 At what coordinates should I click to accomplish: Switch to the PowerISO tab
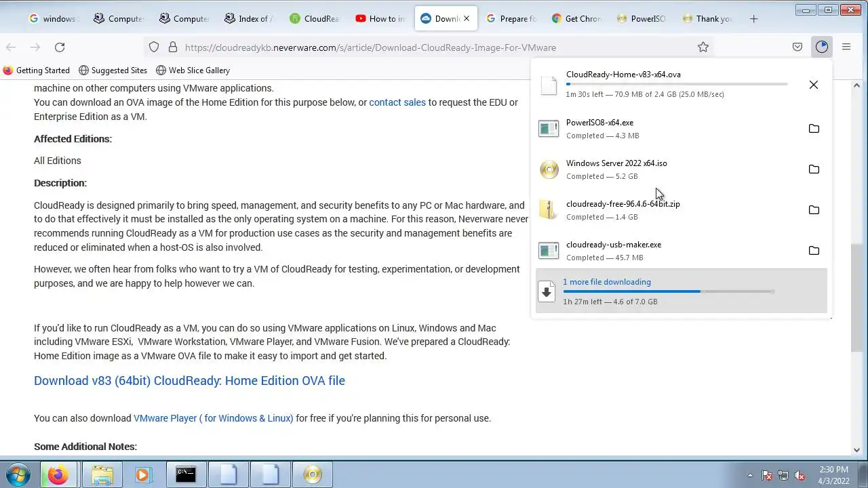(642, 18)
